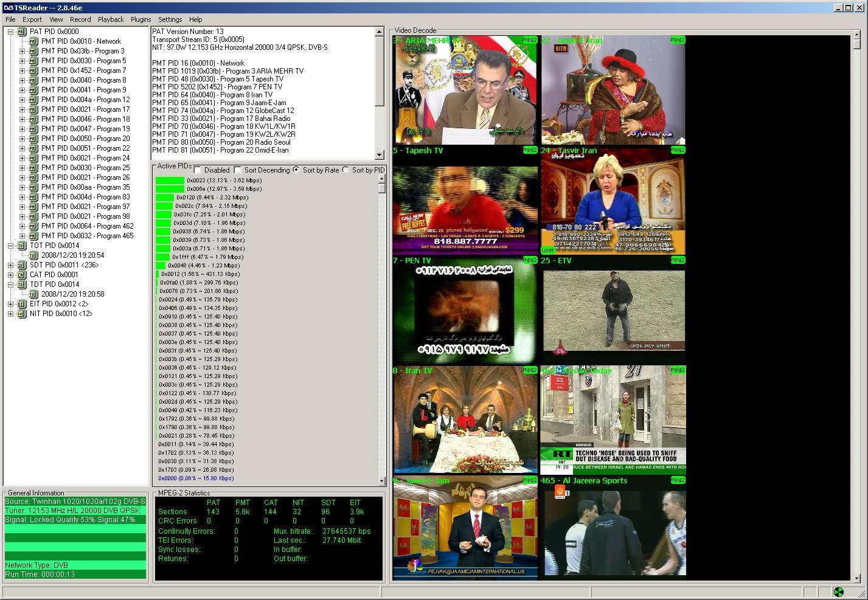The image size is (868, 600).
Task: Expand the NIT PID 0x0010 node
Action: 10,314
